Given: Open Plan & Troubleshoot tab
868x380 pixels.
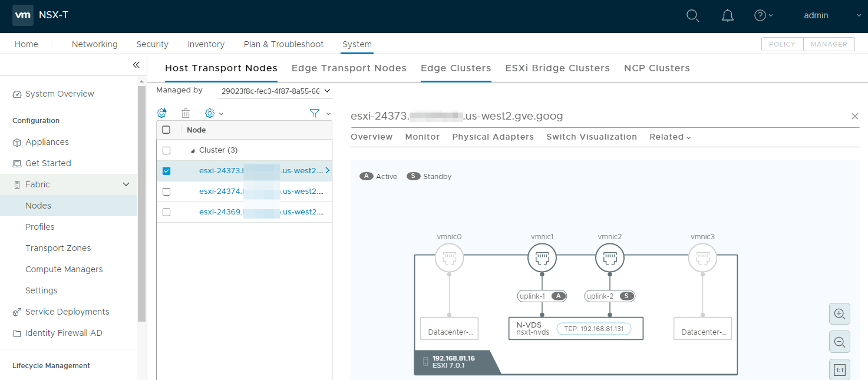Looking at the screenshot, I should click(283, 44).
